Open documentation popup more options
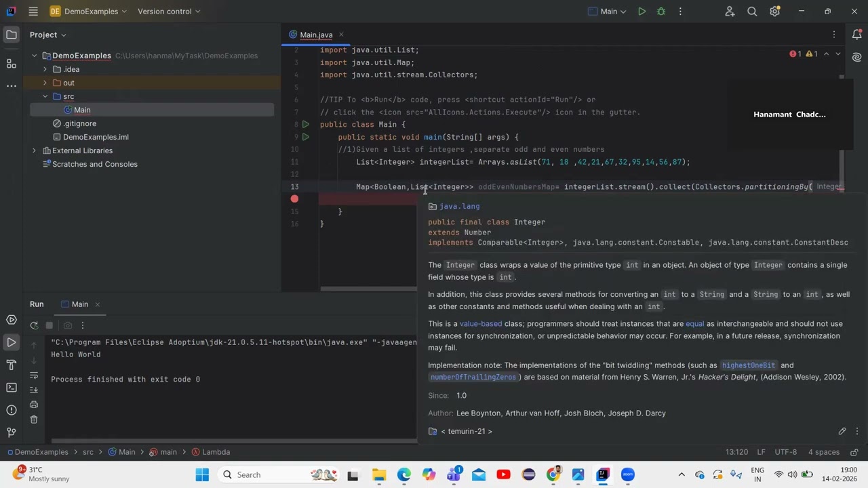This screenshot has height=488, width=868. click(856, 431)
